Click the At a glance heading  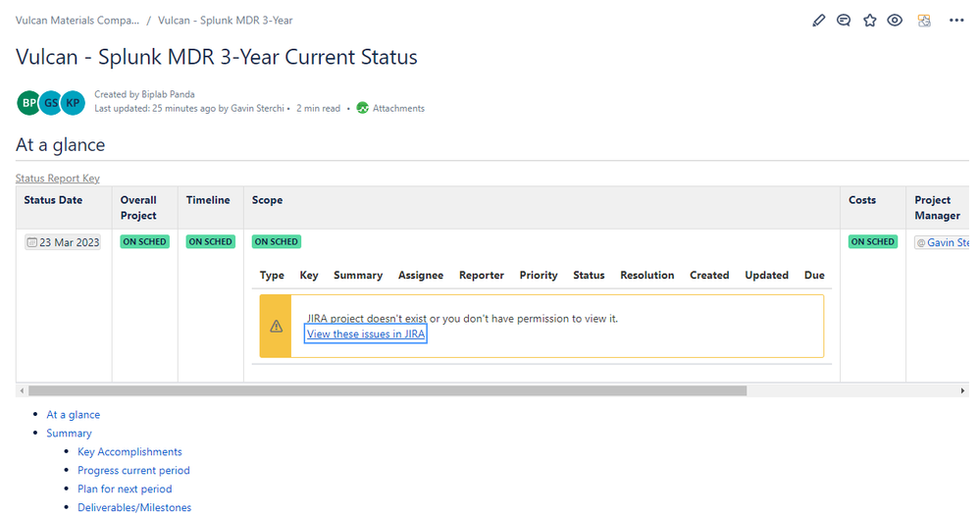point(60,145)
